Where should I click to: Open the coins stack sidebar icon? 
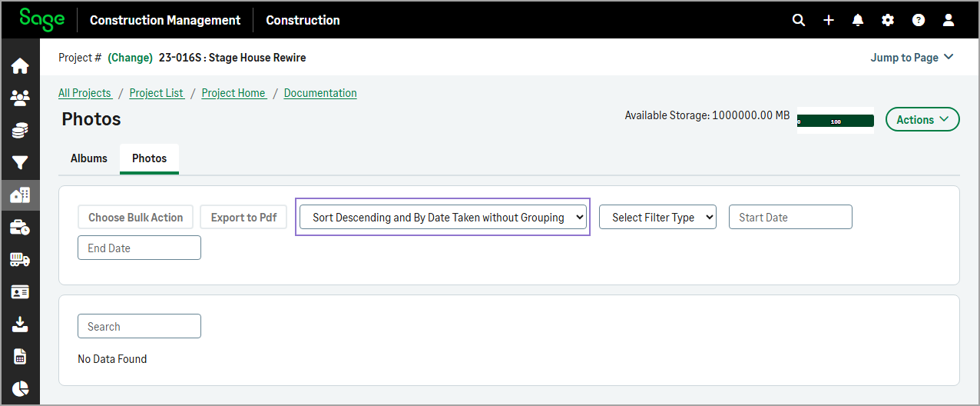(x=20, y=131)
